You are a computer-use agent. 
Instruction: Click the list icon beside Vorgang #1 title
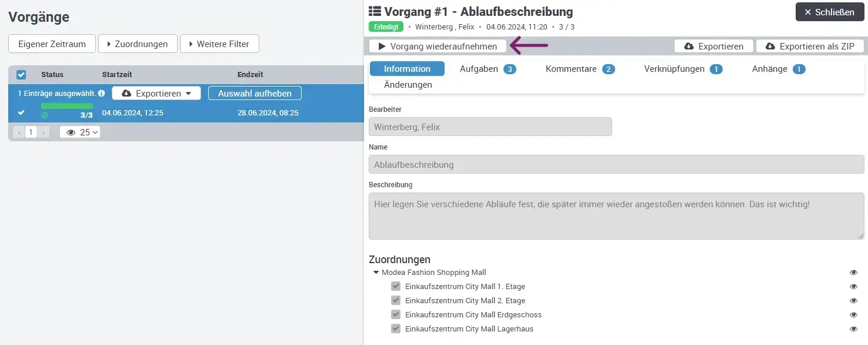(375, 11)
